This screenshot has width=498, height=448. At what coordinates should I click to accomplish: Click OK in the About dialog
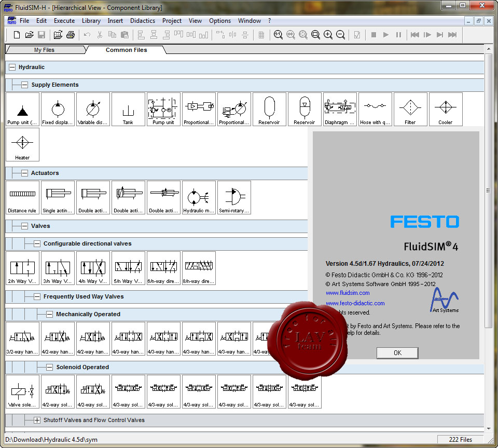tap(397, 352)
